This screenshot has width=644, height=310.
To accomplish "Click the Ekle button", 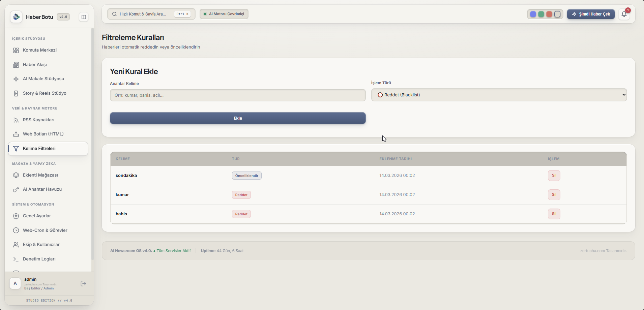I will (238, 118).
